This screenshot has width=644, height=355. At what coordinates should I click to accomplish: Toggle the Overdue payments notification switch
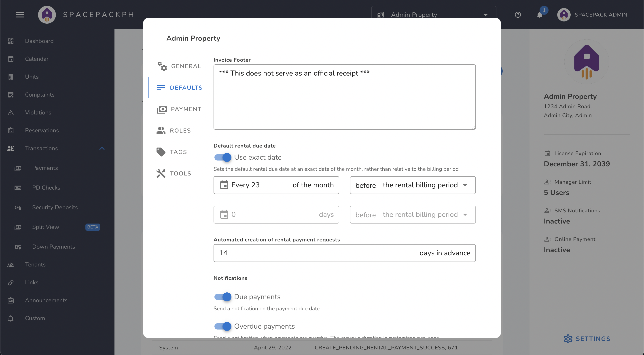point(222,326)
